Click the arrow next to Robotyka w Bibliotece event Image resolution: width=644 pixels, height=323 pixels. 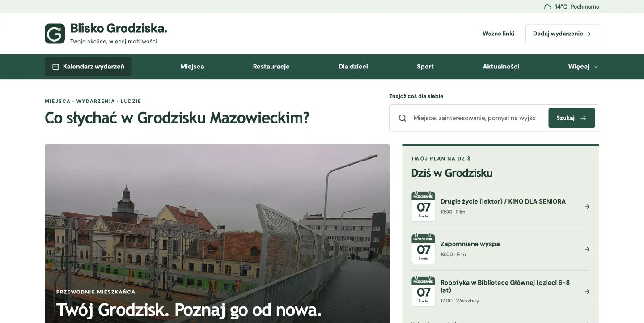pyautogui.click(x=587, y=292)
